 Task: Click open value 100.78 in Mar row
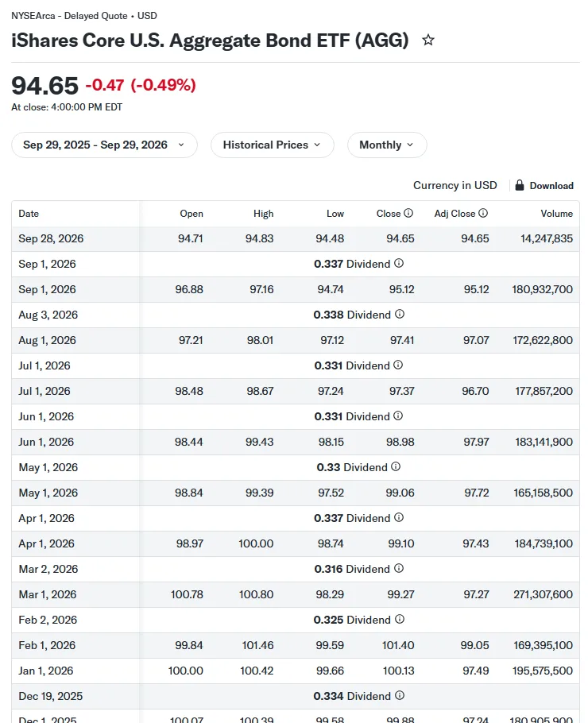(x=187, y=594)
